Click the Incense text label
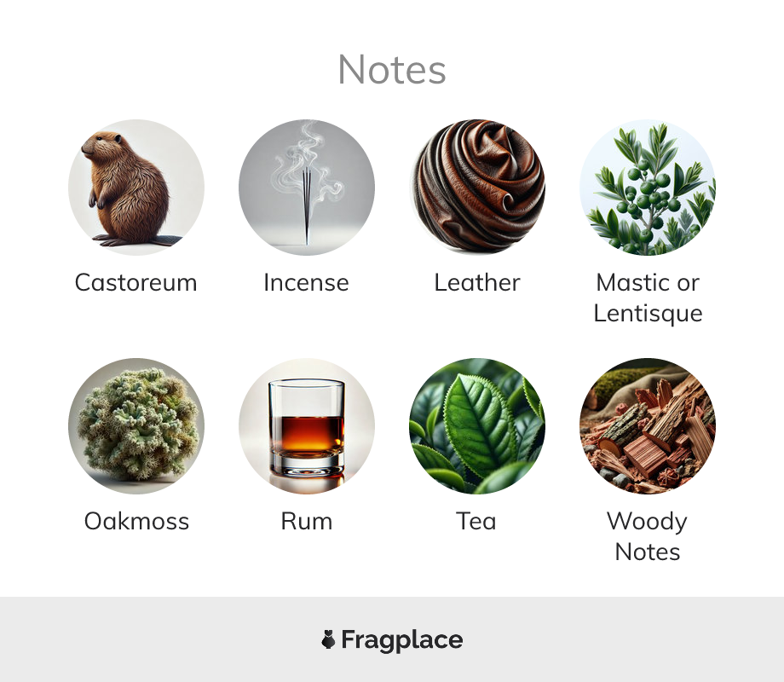Viewport: 784px width, 682px height. pyautogui.click(x=307, y=283)
